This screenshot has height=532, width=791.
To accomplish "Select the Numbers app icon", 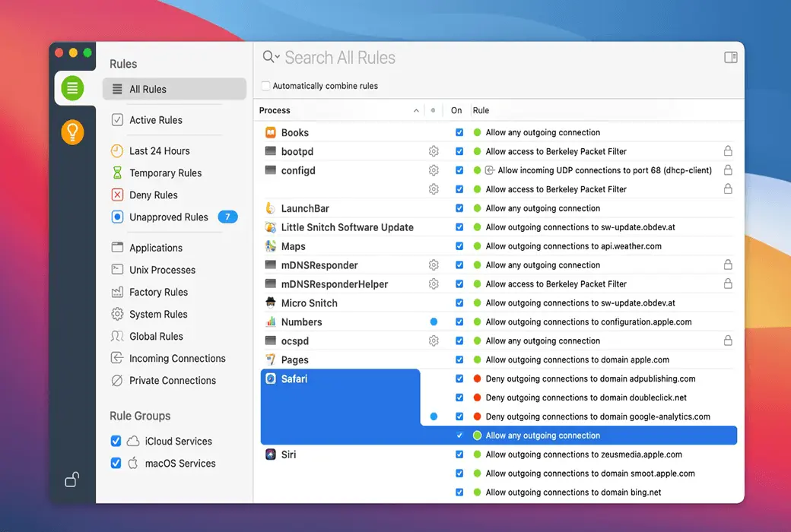I will click(x=271, y=321).
